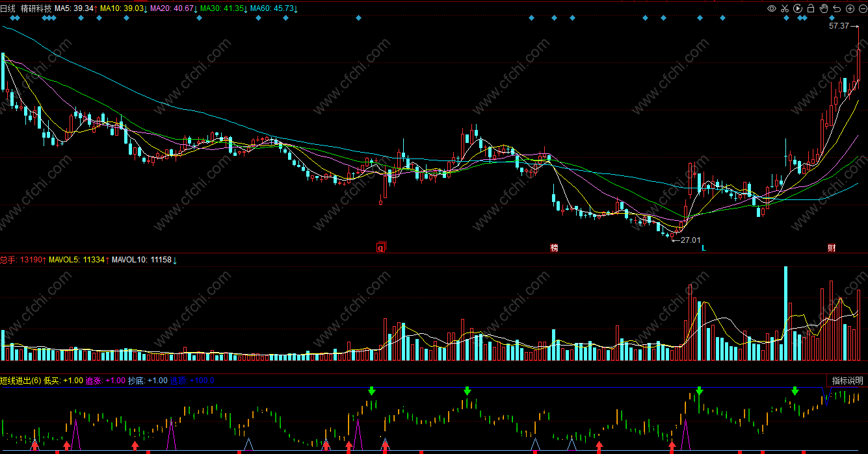Click the 逃顶: +100.0 value
Viewport: 868px width, 454px height.
coord(192,381)
